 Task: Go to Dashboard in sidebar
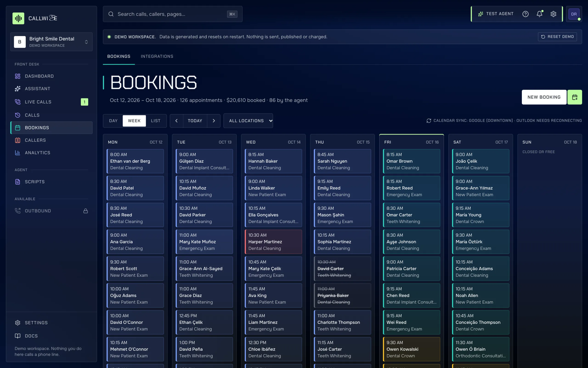[x=51, y=76]
